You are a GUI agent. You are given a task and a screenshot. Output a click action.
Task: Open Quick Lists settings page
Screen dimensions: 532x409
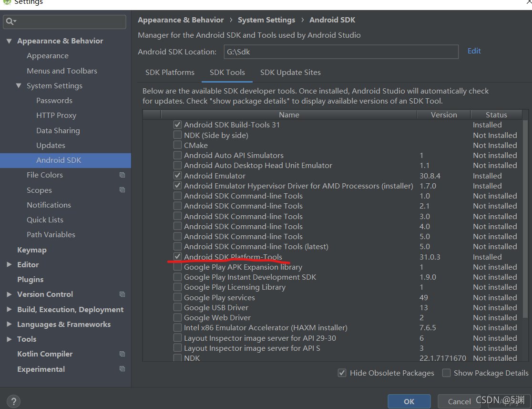tap(45, 220)
